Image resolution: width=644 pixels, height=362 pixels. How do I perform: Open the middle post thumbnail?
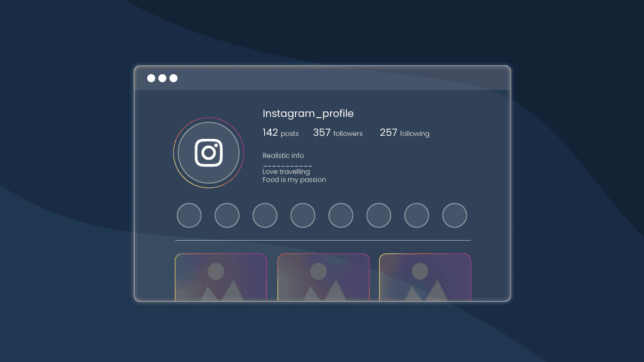(323, 277)
